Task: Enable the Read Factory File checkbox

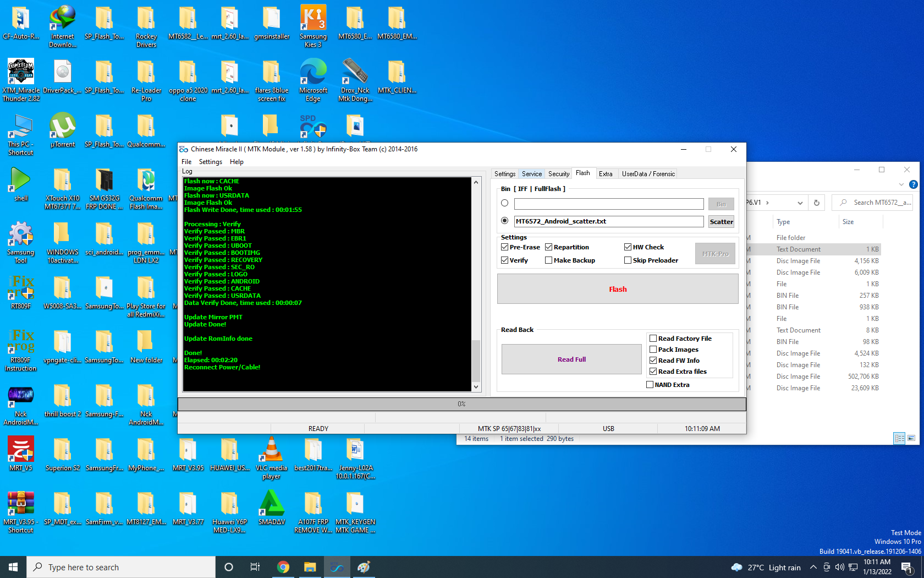Action: click(x=653, y=339)
